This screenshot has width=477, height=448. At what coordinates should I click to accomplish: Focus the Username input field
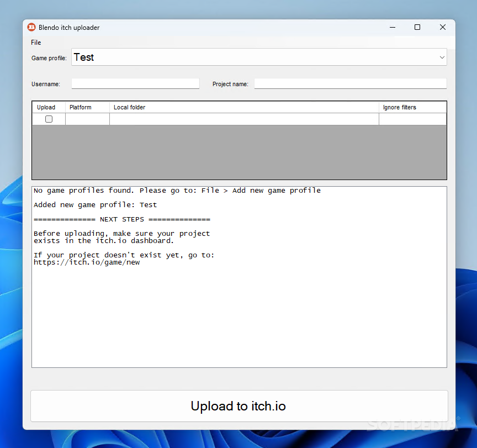pos(135,84)
